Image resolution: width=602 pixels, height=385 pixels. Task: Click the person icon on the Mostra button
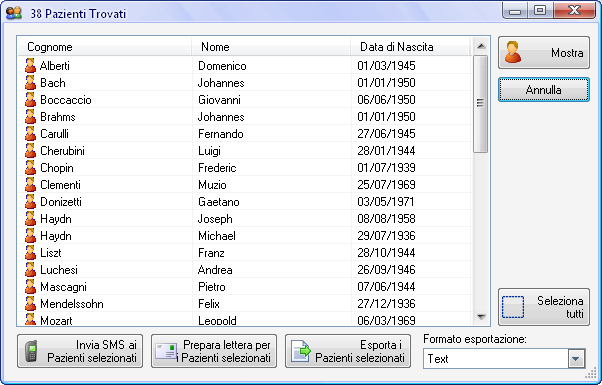tap(513, 52)
